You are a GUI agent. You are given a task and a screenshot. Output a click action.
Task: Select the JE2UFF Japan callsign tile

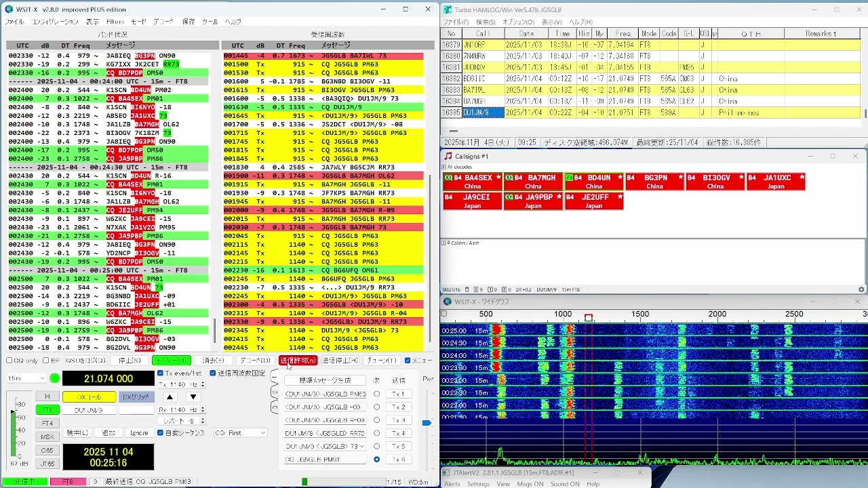click(594, 201)
